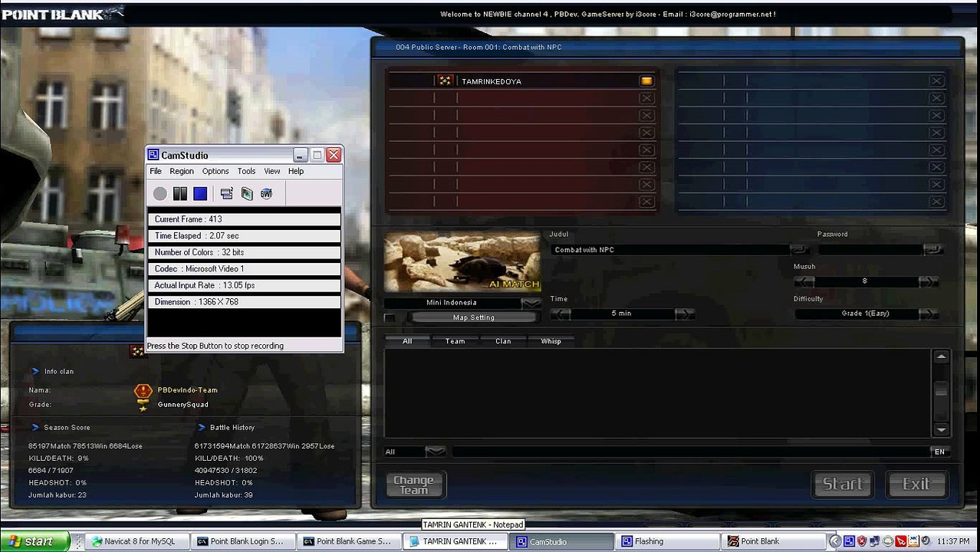This screenshot has width=980, height=552.
Task: Open the Windows start button
Action: pyautogui.click(x=35, y=541)
